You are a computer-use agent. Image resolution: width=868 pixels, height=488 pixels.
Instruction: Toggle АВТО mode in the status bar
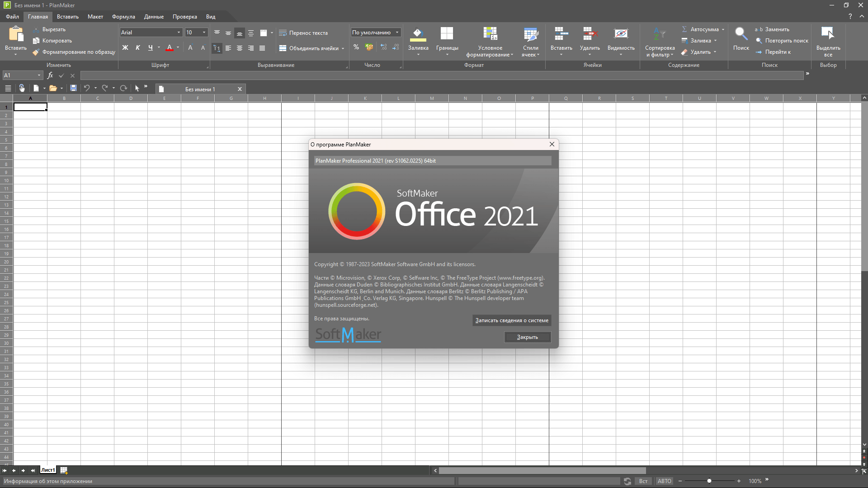[664, 481]
